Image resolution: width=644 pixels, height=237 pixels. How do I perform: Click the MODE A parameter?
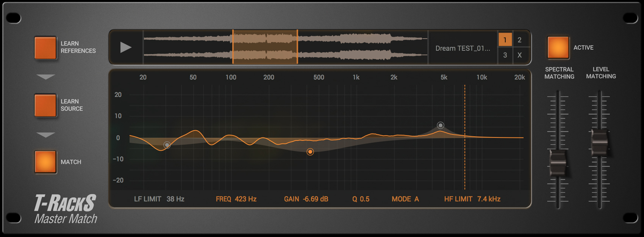[405, 199]
